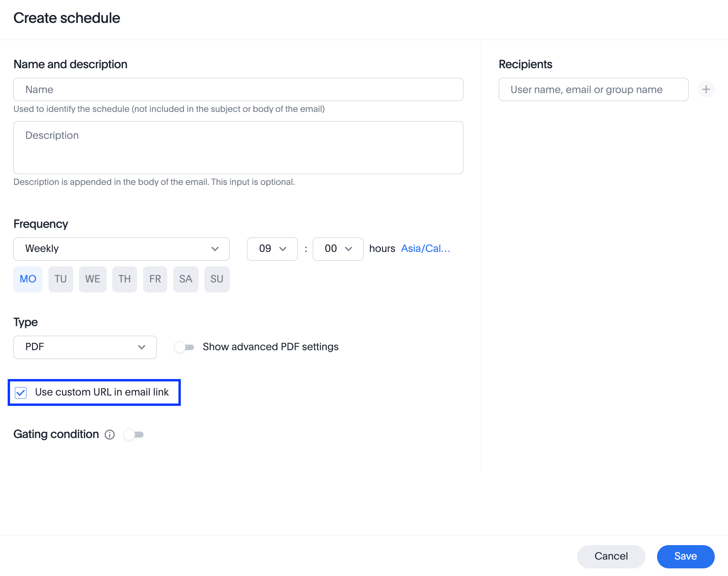Screen dimensions: 728x576
Task: Click the Cancel button
Action: pos(611,556)
